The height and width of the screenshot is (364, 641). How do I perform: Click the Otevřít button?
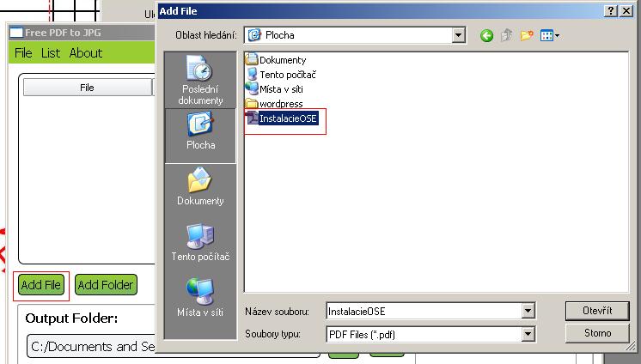pyautogui.click(x=597, y=311)
